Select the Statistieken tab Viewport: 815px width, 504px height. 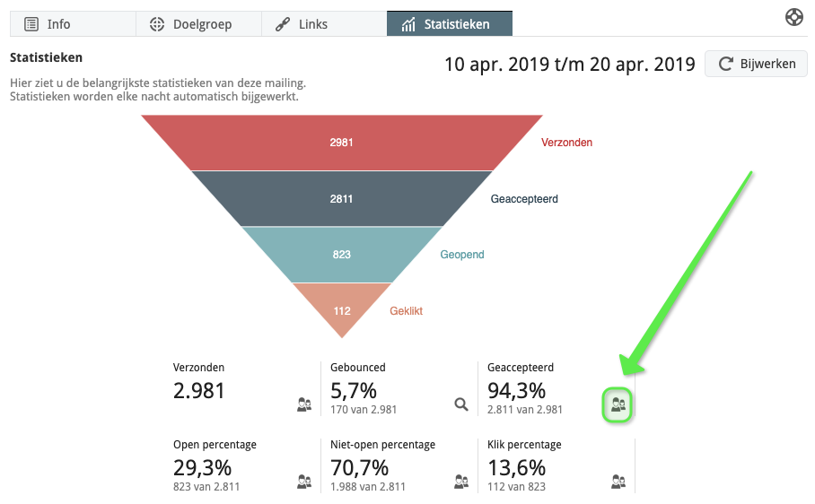(449, 24)
